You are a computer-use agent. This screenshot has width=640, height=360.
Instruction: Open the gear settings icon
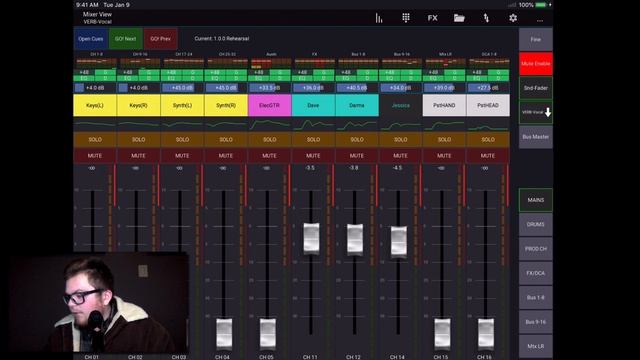(513, 18)
